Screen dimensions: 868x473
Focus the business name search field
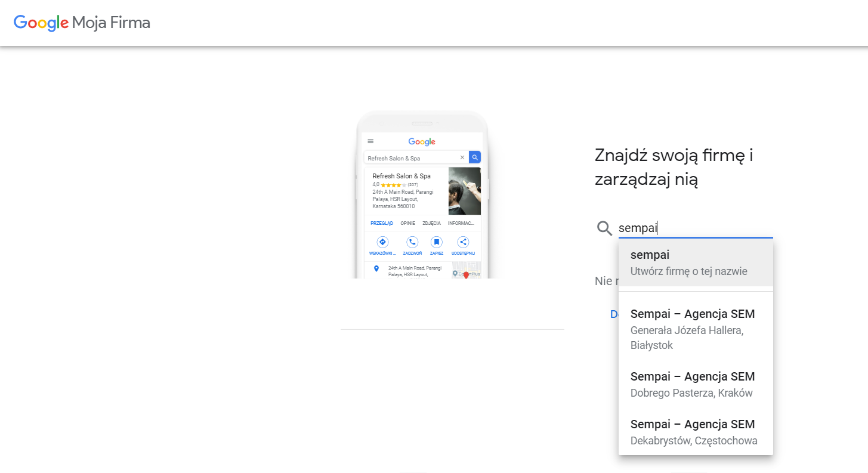tap(696, 228)
